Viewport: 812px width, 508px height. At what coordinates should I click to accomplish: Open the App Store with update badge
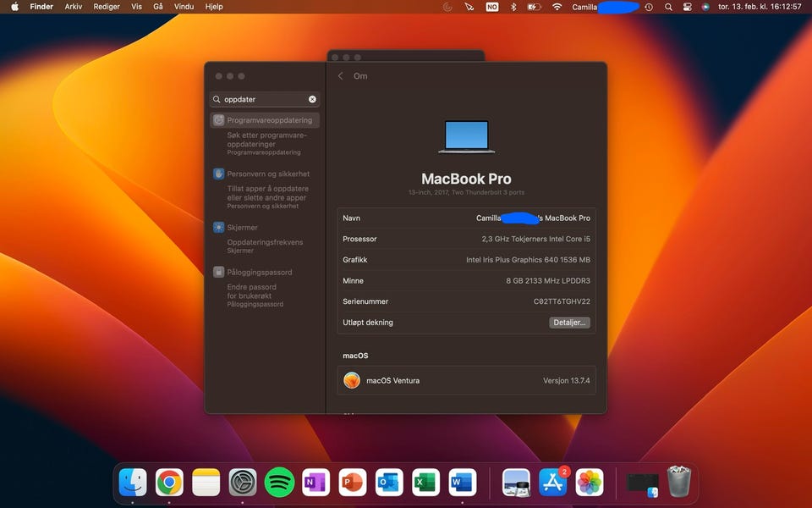click(x=553, y=483)
